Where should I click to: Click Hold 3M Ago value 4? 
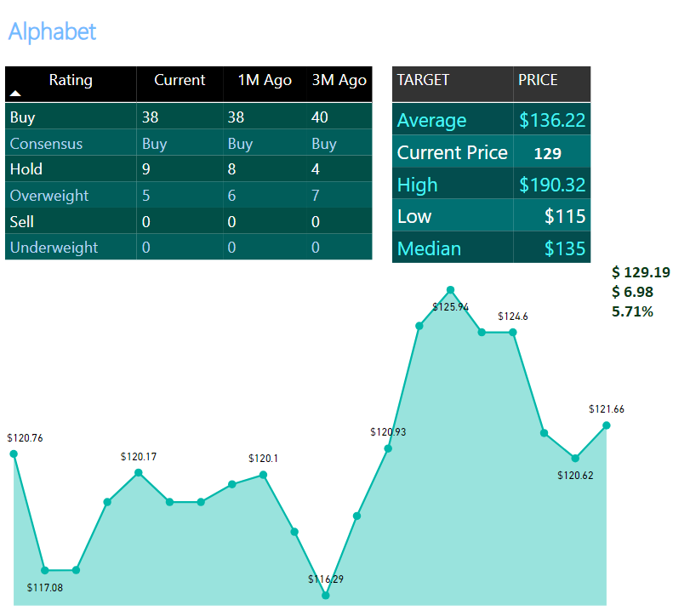tap(316, 169)
